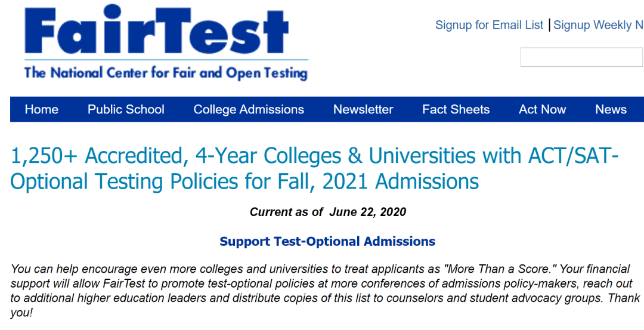Select College Admissions in navigation bar

point(249,110)
